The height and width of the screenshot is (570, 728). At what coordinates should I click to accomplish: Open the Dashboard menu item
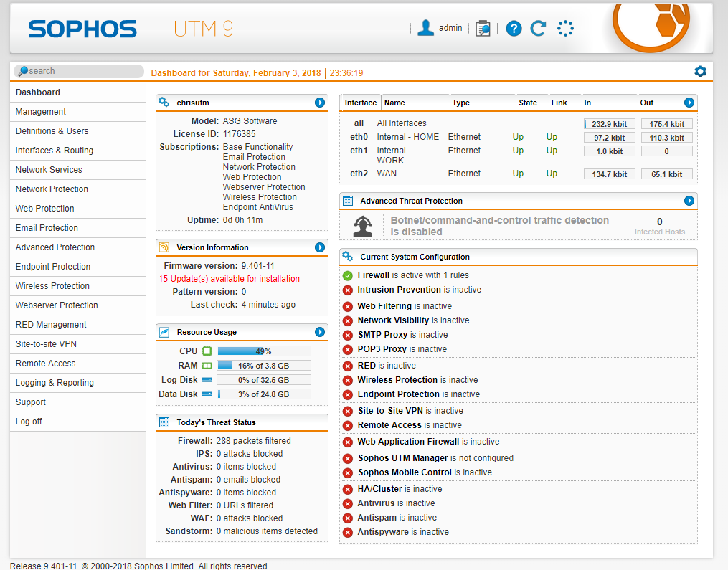tap(77, 92)
